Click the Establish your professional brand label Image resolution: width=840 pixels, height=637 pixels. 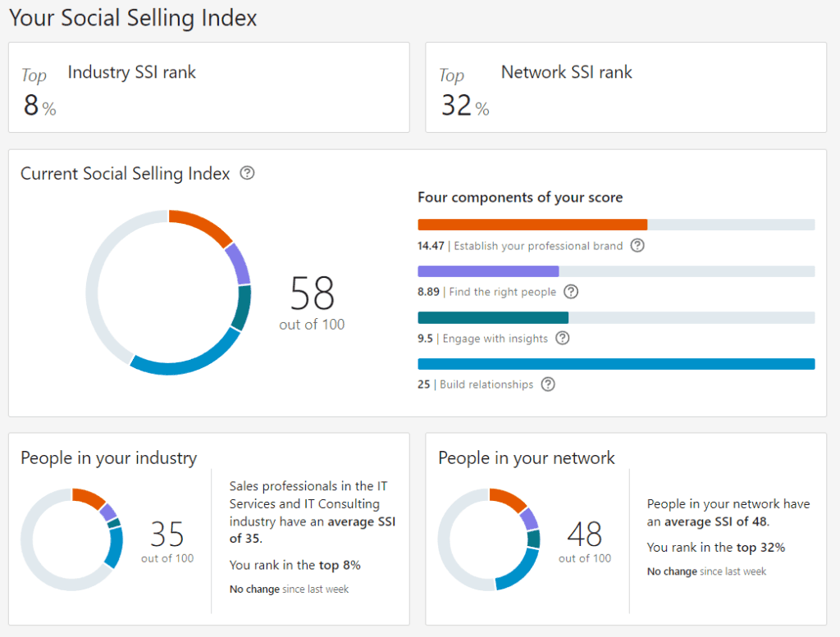tap(538, 246)
